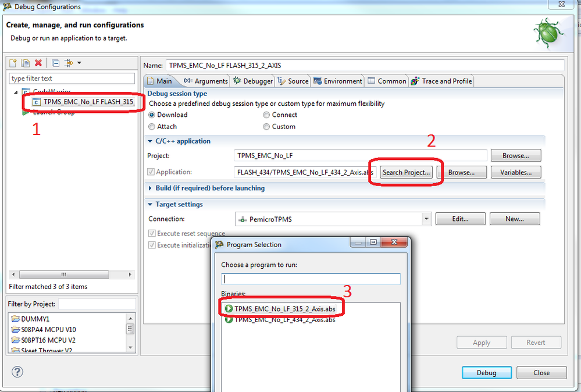
Task: Close the Program Selection dialog
Action: [394, 243]
